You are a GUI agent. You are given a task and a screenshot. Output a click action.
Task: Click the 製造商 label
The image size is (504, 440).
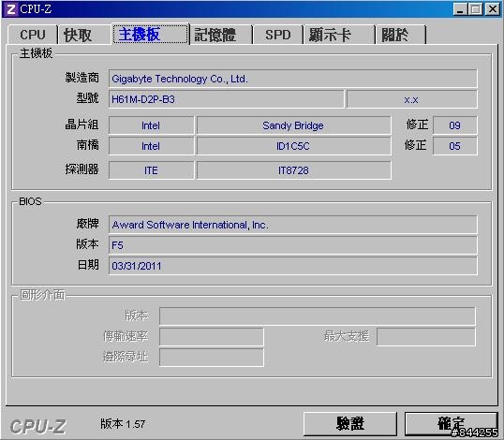tap(82, 78)
